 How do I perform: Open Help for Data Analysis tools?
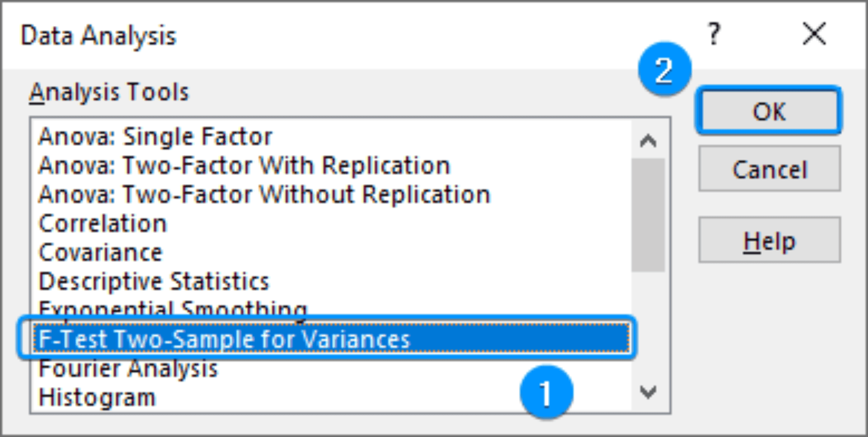[769, 240]
